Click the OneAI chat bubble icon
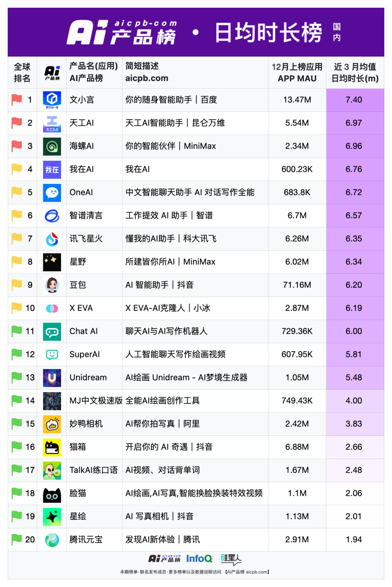This screenshot has width=392, height=587. [52, 193]
